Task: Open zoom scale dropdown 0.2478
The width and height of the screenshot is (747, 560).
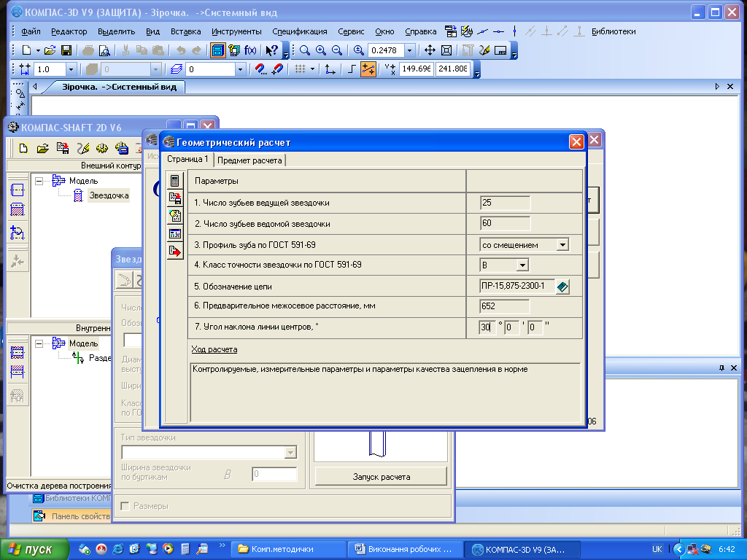Action: pos(410,50)
